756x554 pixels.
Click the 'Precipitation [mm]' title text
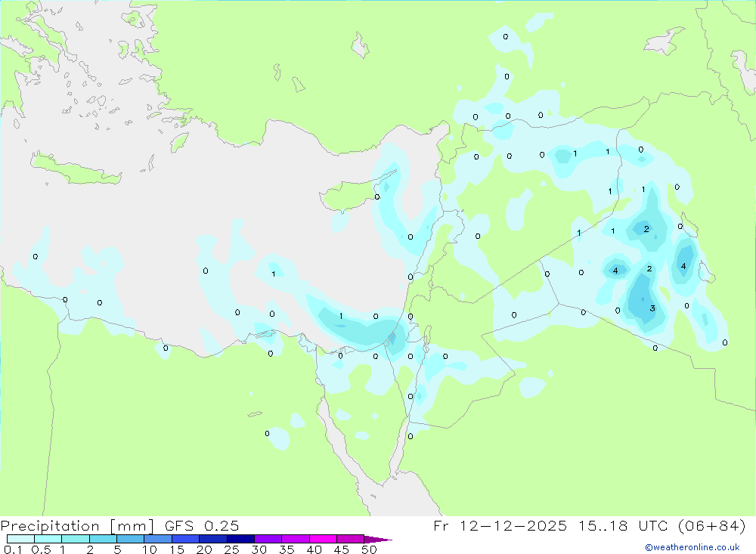[77, 526]
